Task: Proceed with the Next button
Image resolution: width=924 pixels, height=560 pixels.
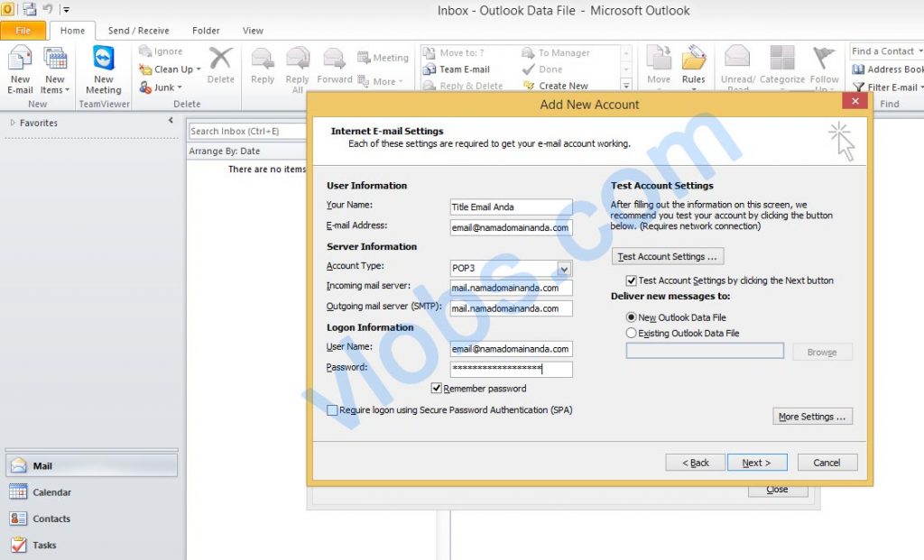Action: point(757,462)
